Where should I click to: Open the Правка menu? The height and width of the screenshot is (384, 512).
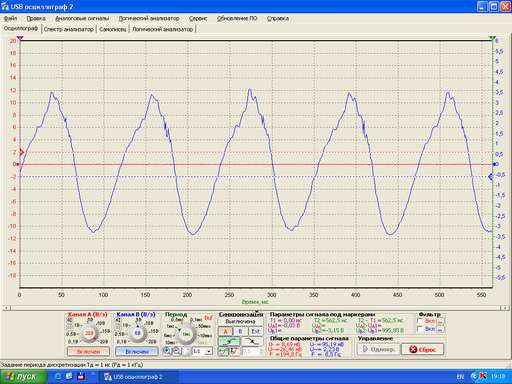tap(36, 18)
